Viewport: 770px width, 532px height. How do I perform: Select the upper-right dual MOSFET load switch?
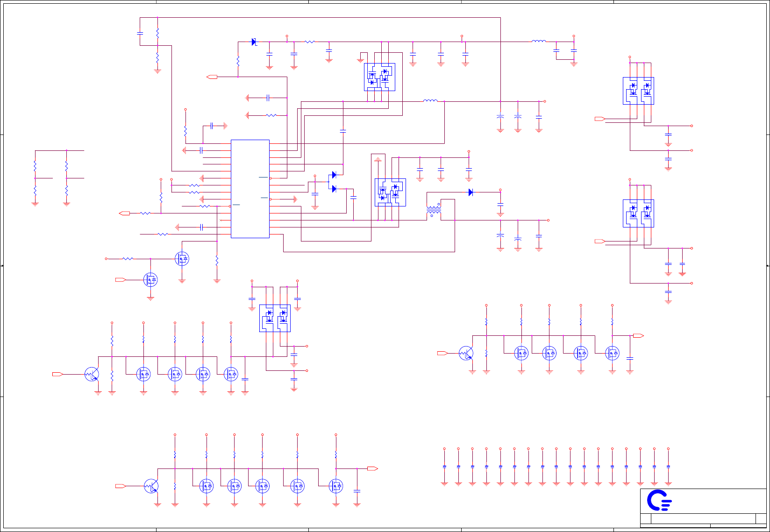pyautogui.click(x=638, y=91)
